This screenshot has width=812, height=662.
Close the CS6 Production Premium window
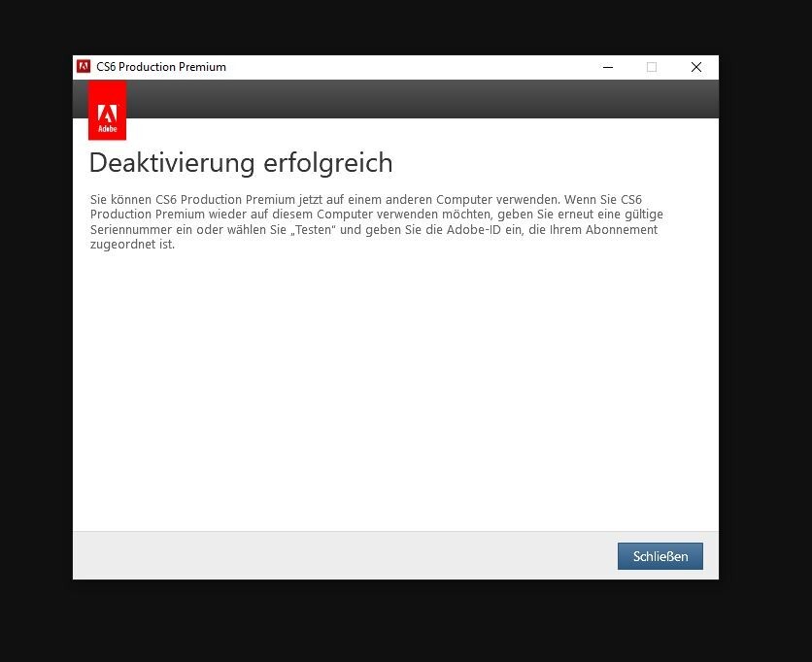tap(696, 67)
